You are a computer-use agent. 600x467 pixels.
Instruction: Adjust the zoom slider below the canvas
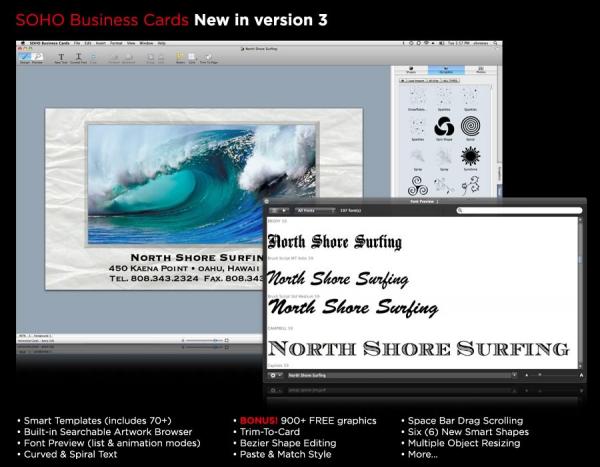pyautogui.click(x=205, y=340)
